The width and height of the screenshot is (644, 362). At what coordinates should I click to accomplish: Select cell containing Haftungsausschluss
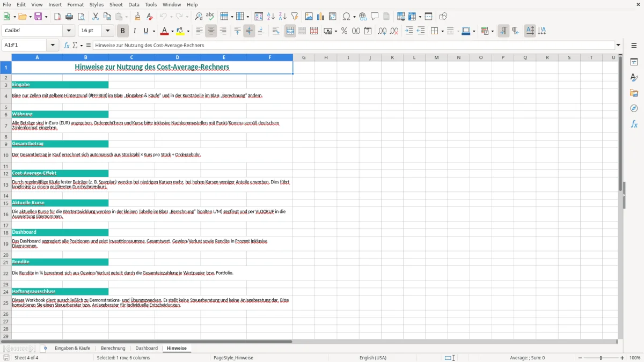pos(60,292)
